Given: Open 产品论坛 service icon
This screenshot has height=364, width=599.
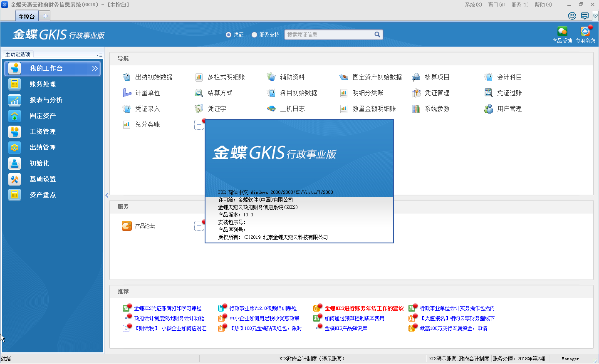Looking at the screenshot, I should pos(126,226).
